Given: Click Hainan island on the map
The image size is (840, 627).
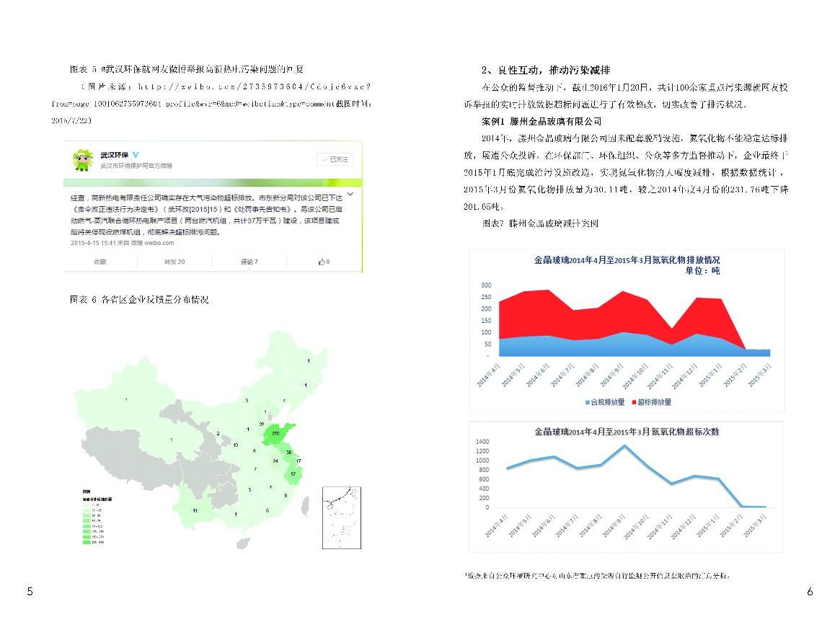Looking at the screenshot, I should click(243, 543).
